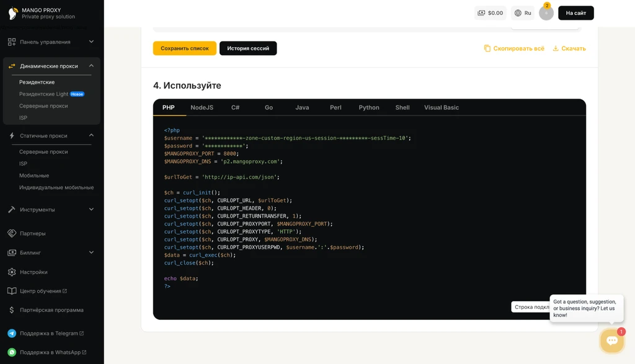Click the Статичные прокси lightning icon
Image resolution: width=635 pixels, height=364 pixels.
[12, 136]
